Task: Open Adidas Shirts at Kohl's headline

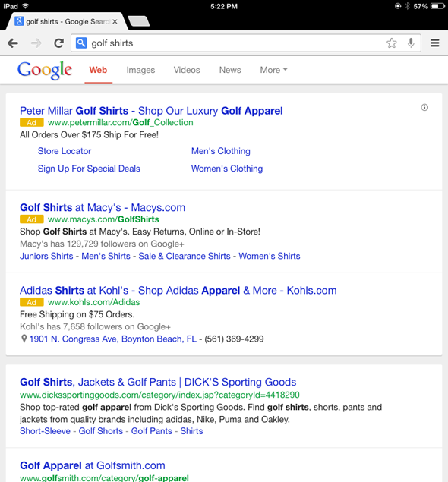Action: [x=178, y=291]
